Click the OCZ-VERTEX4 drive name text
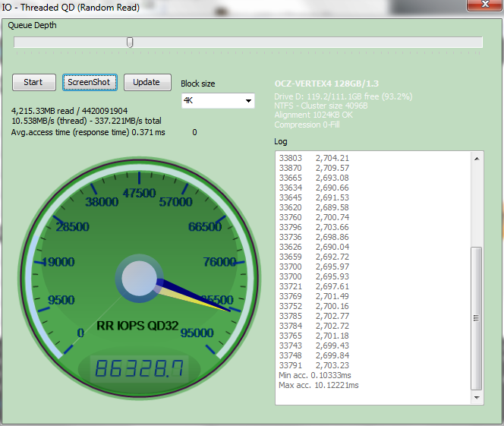Viewport: 504px width, 426px height. pyautogui.click(x=325, y=84)
